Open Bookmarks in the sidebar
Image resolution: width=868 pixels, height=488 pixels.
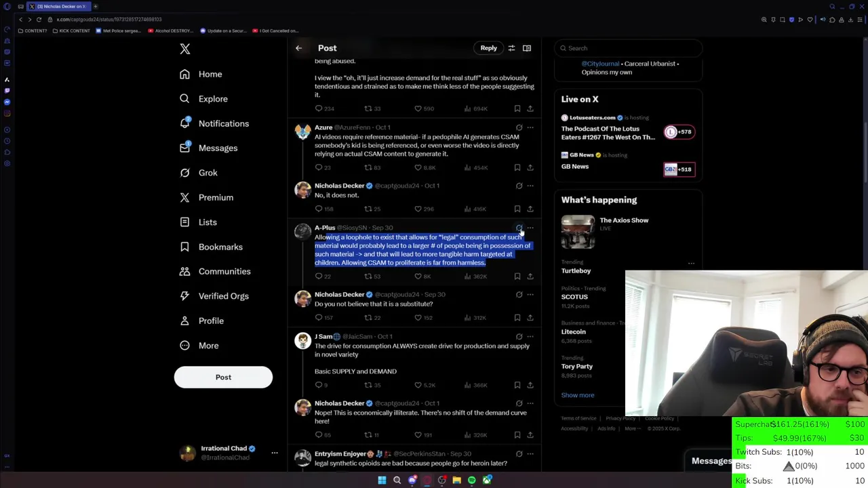[211, 247]
